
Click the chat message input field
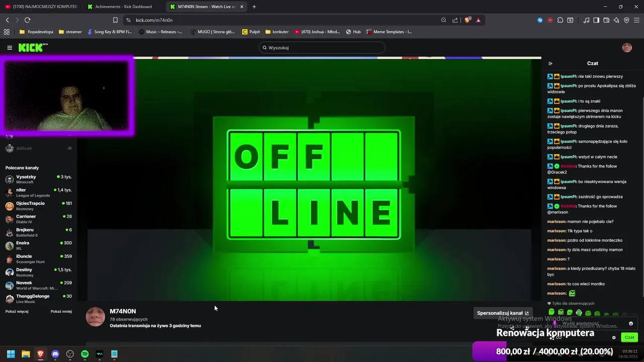coord(593,323)
